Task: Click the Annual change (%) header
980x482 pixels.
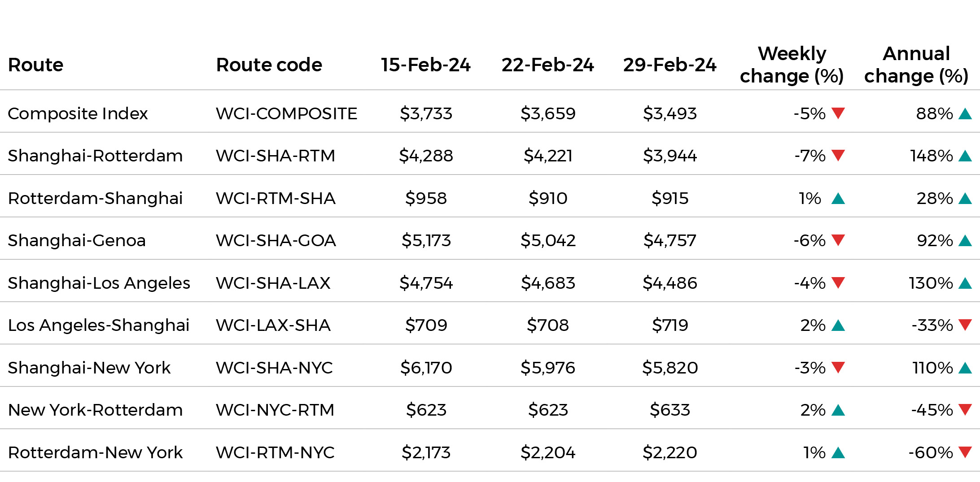Action: [916, 65]
